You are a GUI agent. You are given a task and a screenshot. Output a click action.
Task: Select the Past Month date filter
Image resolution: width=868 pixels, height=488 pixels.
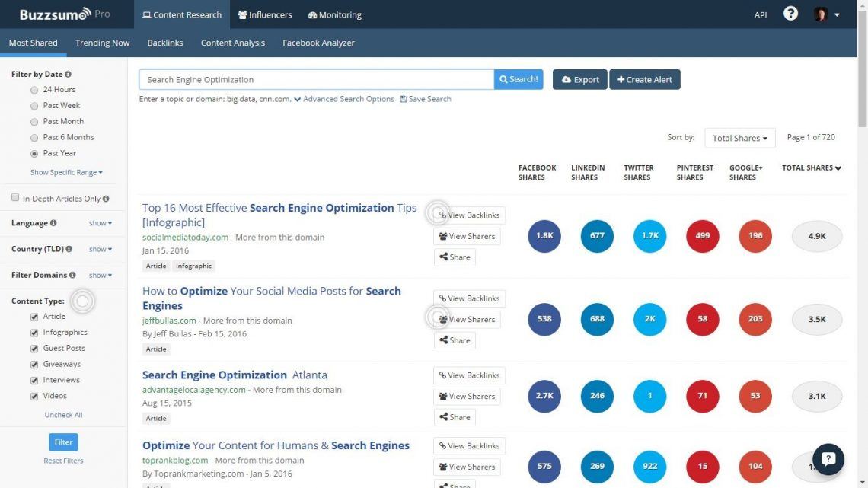34,121
